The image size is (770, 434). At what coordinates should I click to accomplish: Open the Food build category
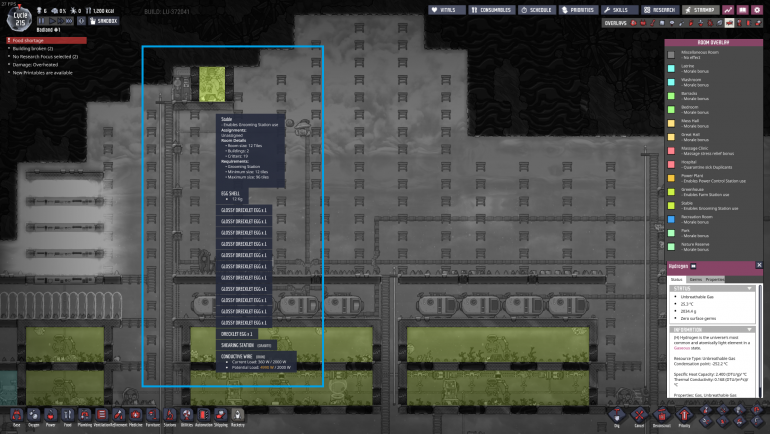68,416
